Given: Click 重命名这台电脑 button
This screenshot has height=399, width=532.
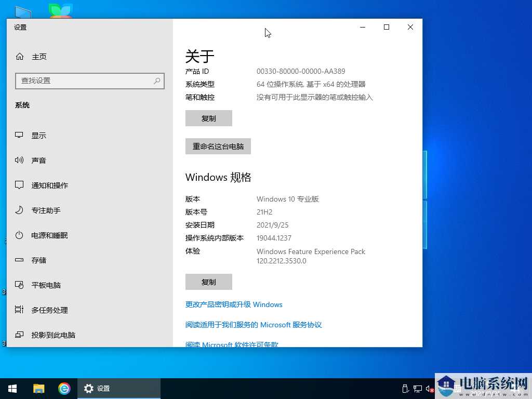Looking at the screenshot, I should click(218, 146).
